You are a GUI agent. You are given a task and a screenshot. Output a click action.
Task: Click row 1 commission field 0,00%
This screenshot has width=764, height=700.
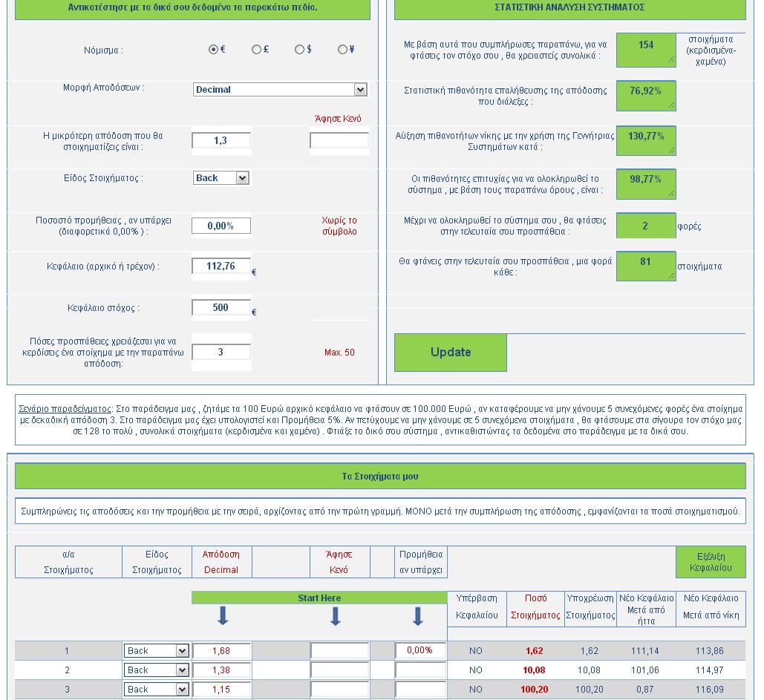point(420,650)
